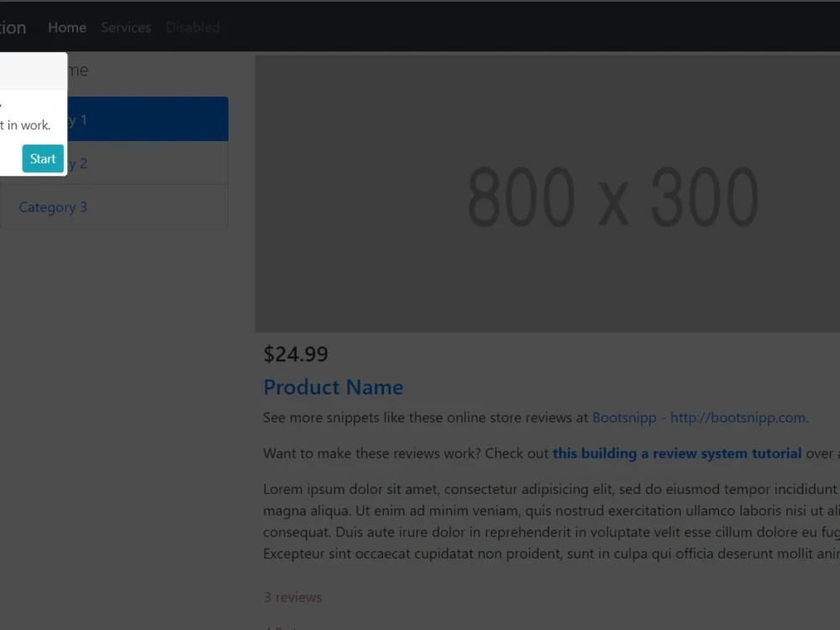Open the Product Name link
The image size is (840, 630).
click(x=333, y=386)
